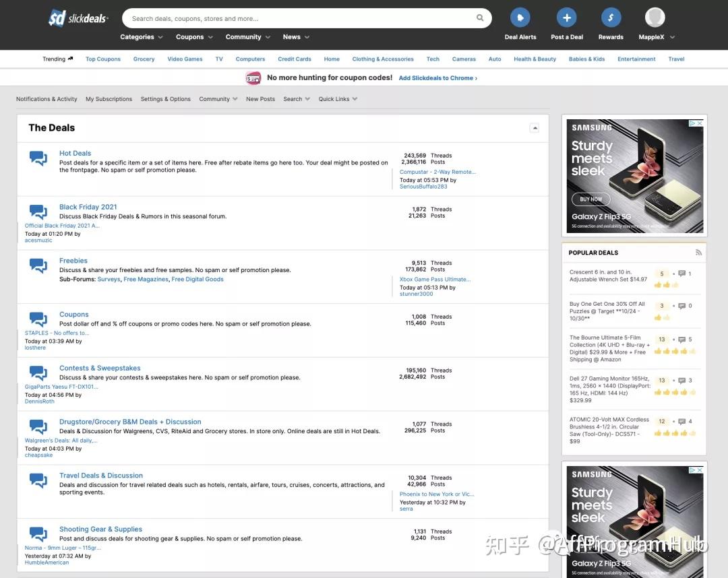Viewport: 728px width, 578px height.
Task: Open the Coupons dropdown in header
Action: tap(194, 36)
